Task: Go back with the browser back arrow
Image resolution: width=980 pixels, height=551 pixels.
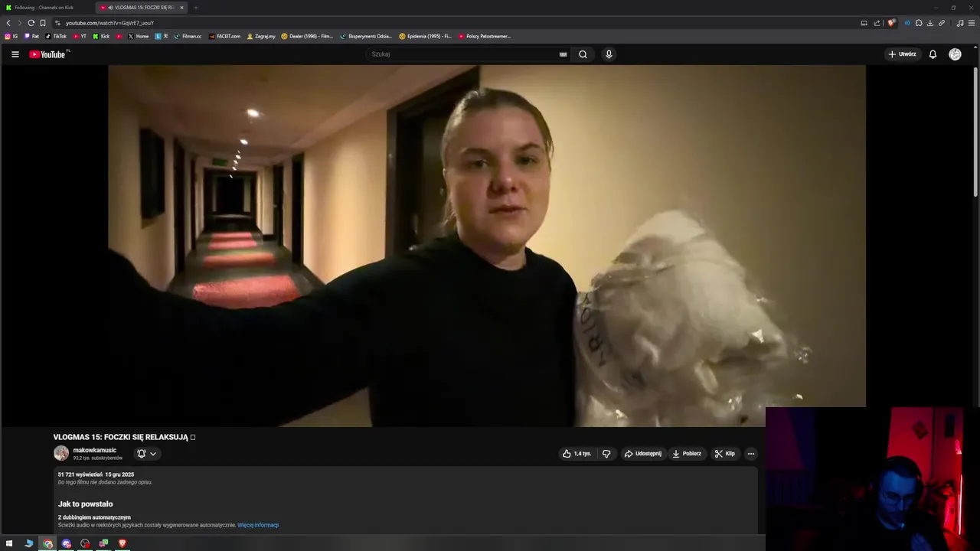Action: pos(8,23)
